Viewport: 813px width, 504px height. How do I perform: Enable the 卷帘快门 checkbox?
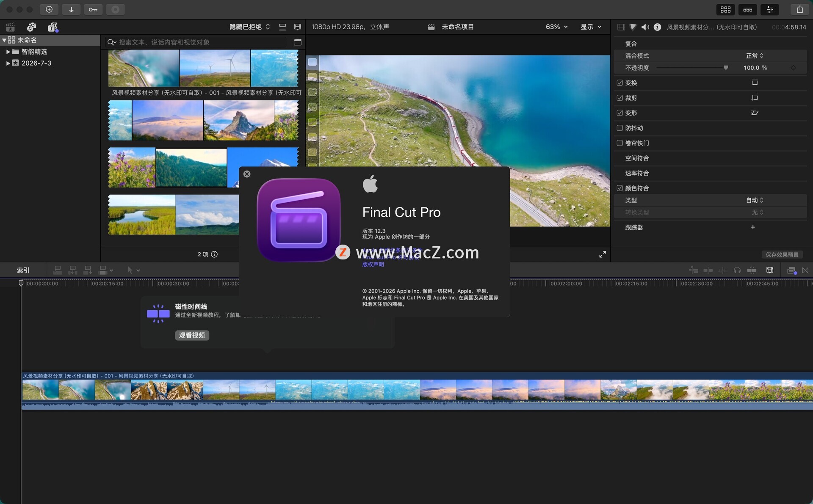click(x=620, y=143)
